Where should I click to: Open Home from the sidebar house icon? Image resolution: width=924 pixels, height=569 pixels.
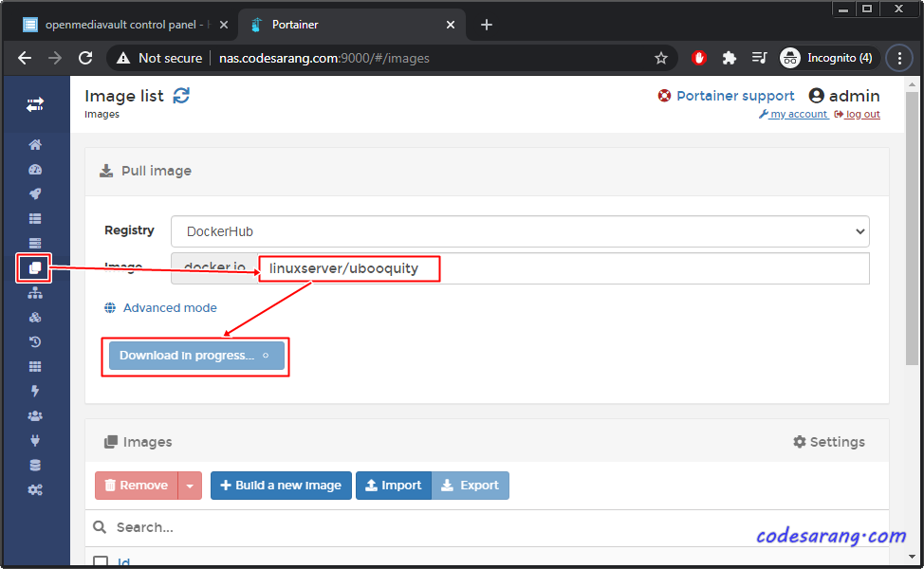click(x=35, y=144)
